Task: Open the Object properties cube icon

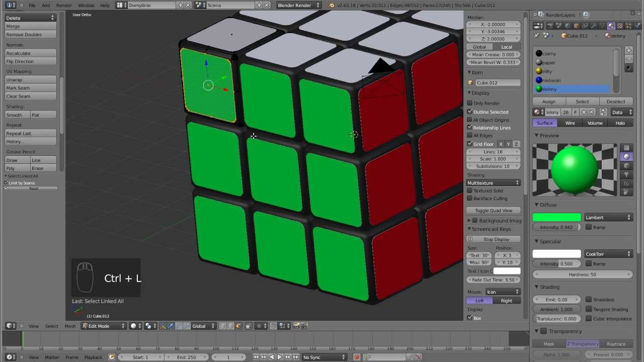Action: [x=576, y=26]
